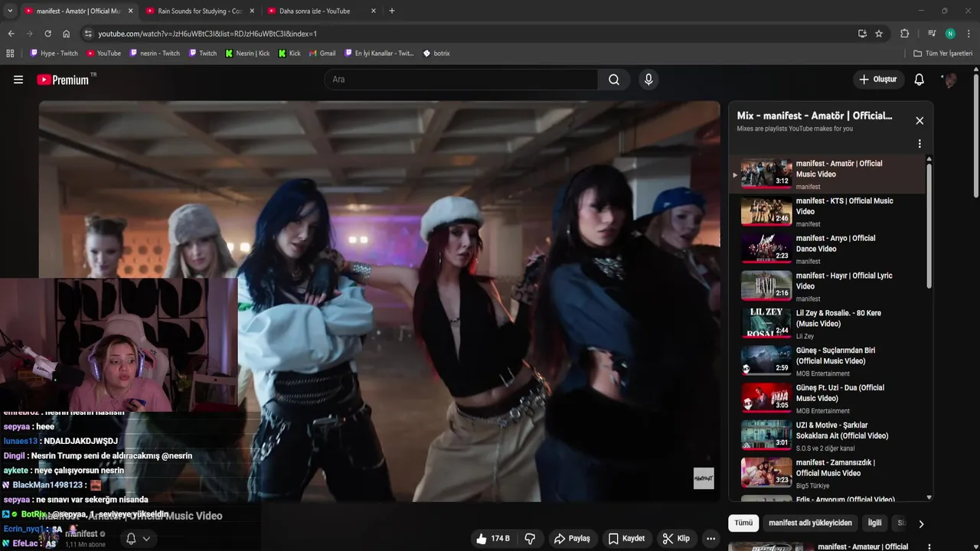Open the apps grid in bookmarks bar
This screenshot has height=551, width=980.
tap(10, 54)
